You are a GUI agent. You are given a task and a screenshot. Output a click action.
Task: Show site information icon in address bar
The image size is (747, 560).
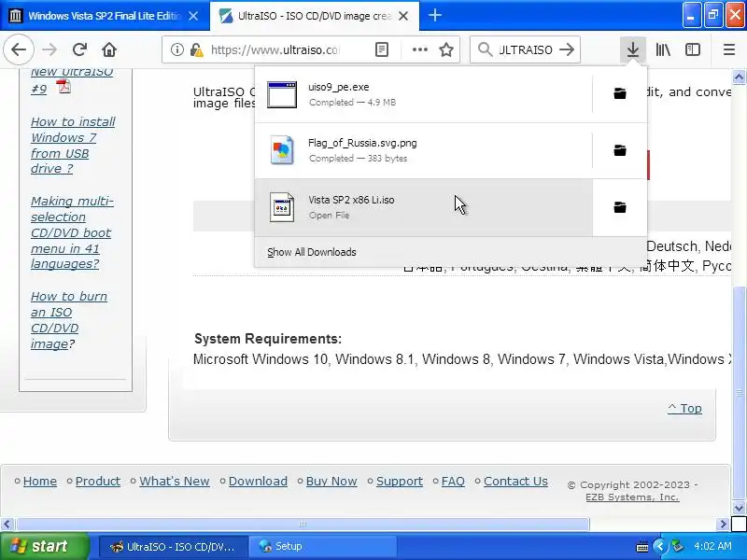(x=176, y=49)
